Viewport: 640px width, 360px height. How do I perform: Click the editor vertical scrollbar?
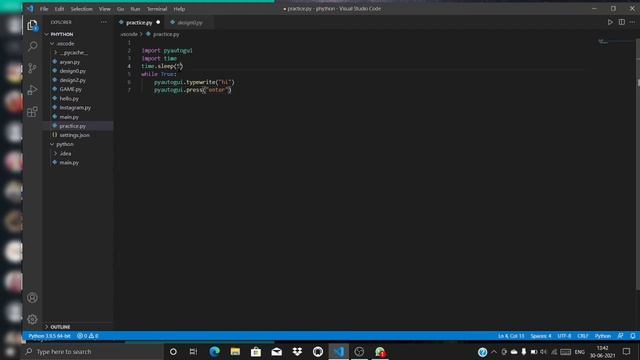[638, 163]
